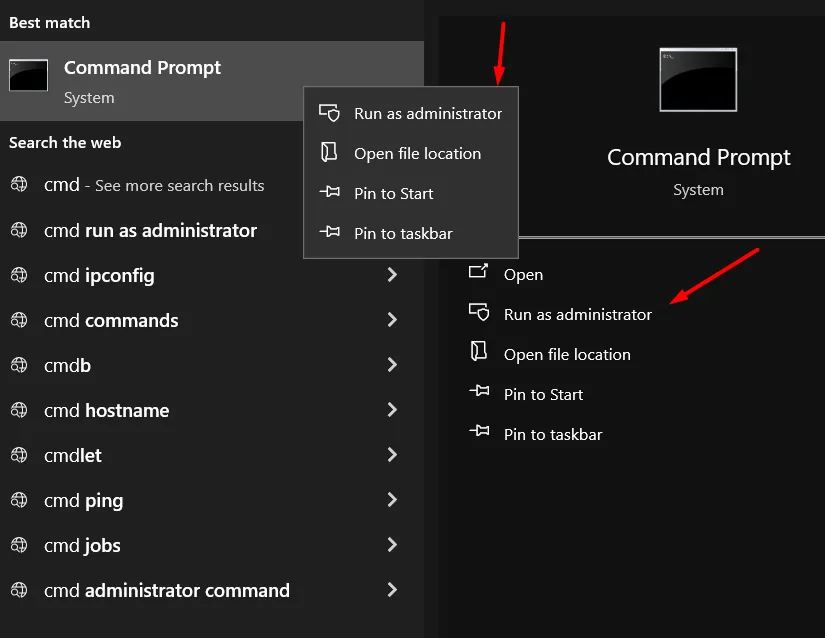Screen dimensions: 825x638
Task: Click the large Command Prompt thumbnail in details pane
Action: (x=698, y=79)
